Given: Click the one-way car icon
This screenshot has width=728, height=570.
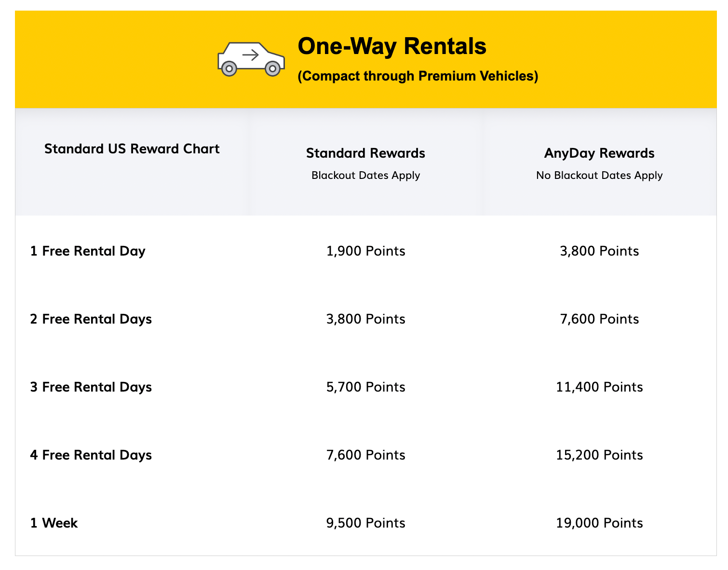Looking at the screenshot, I should click(251, 59).
